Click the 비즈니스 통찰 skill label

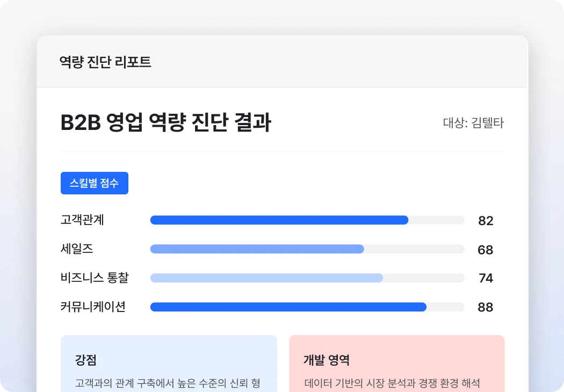click(95, 278)
